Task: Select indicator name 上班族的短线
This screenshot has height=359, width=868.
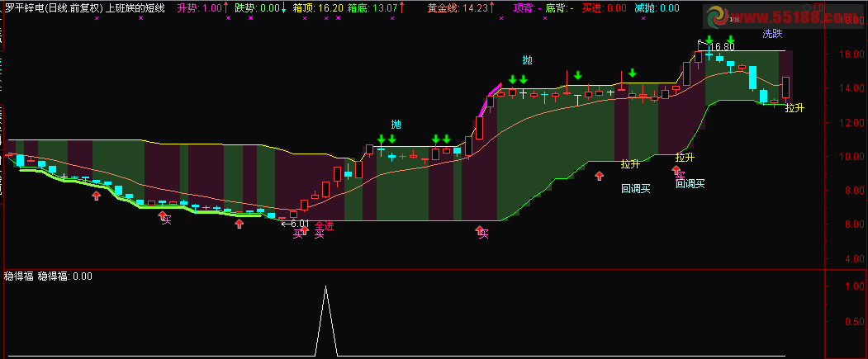Action: [135, 8]
